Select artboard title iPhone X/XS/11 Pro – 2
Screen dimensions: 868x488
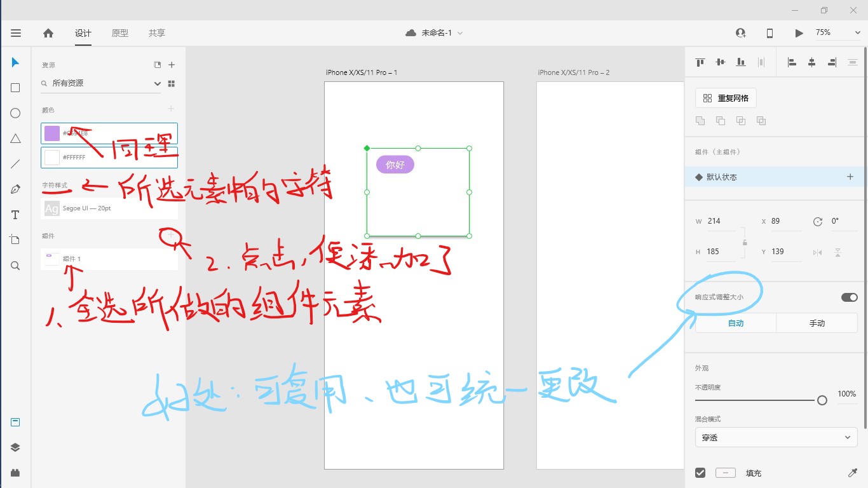click(x=574, y=72)
